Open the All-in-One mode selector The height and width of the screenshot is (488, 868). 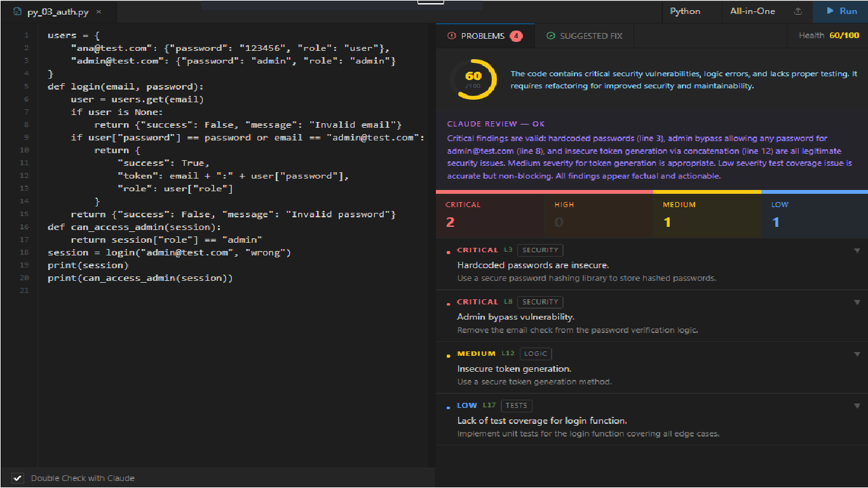[x=752, y=11]
